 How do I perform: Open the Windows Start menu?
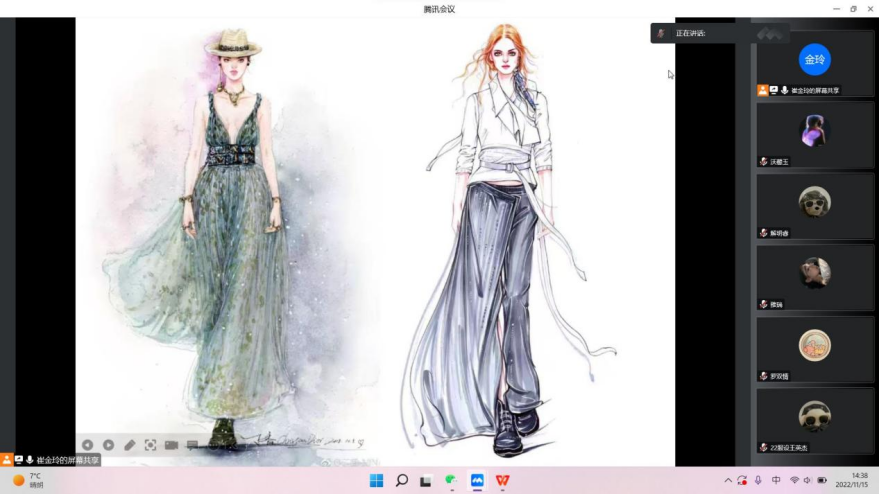(x=377, y=480)
